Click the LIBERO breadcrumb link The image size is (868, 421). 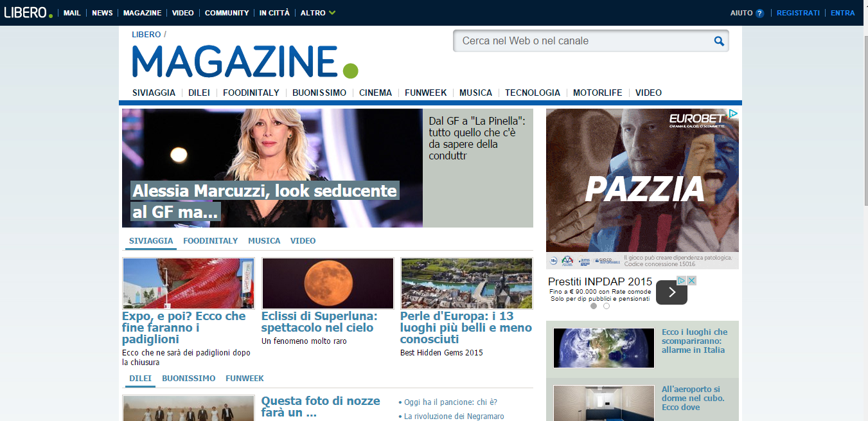tap(146, 34)
